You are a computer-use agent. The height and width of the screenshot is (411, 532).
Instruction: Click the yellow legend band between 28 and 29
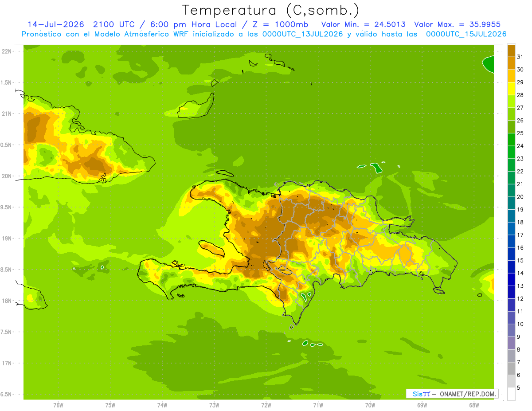pyautogui.click(x=511, y=89)
